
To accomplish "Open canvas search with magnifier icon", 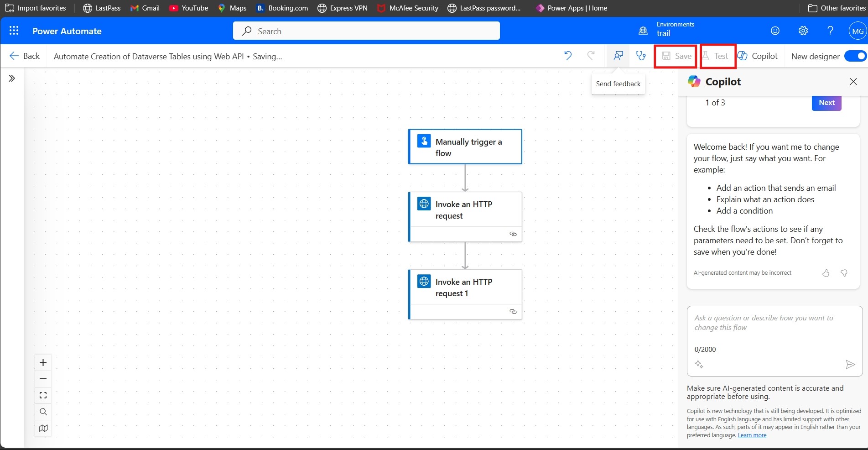I will coord(43,412).
